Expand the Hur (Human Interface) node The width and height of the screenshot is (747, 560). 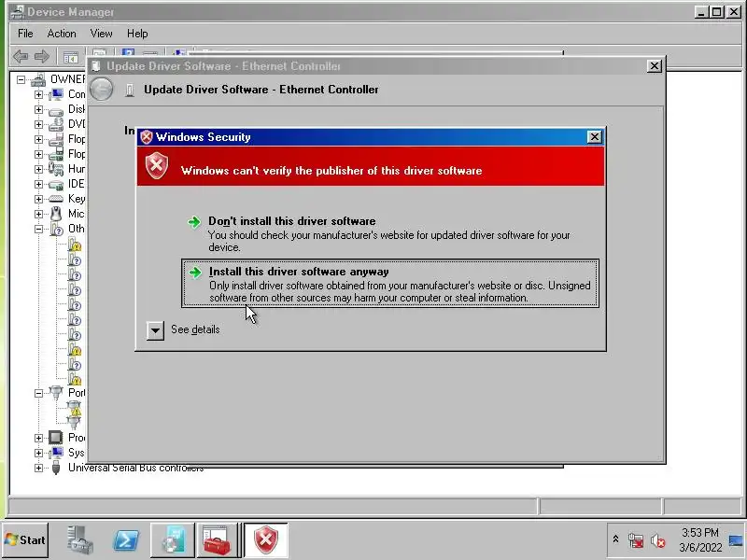pos(38,169)
